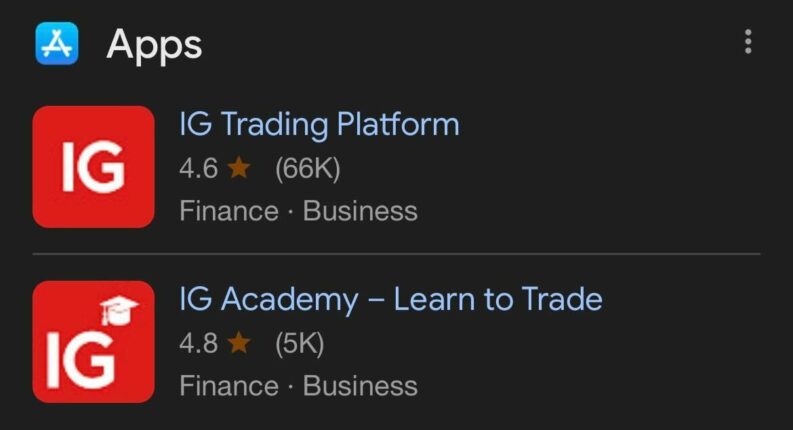Image resolution: width=793 pixels, height=430 pixels.
Task: Click the divider line between the two apps
Action: 396,254
